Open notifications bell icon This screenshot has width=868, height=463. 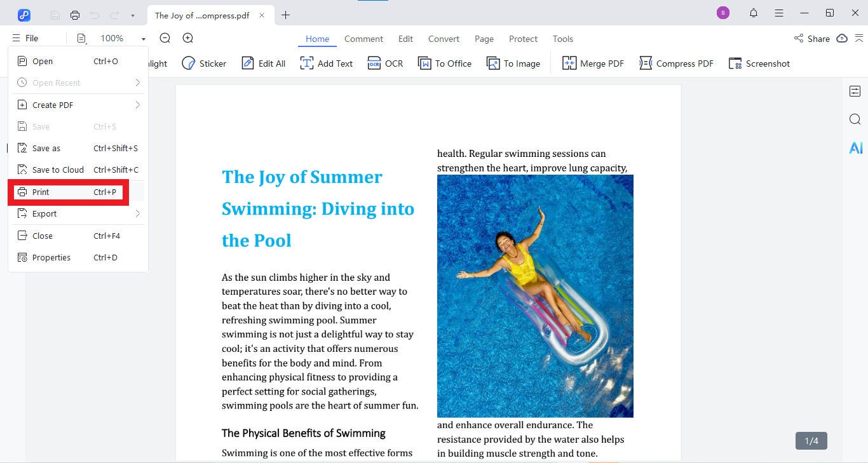click(x=754, y=13)
